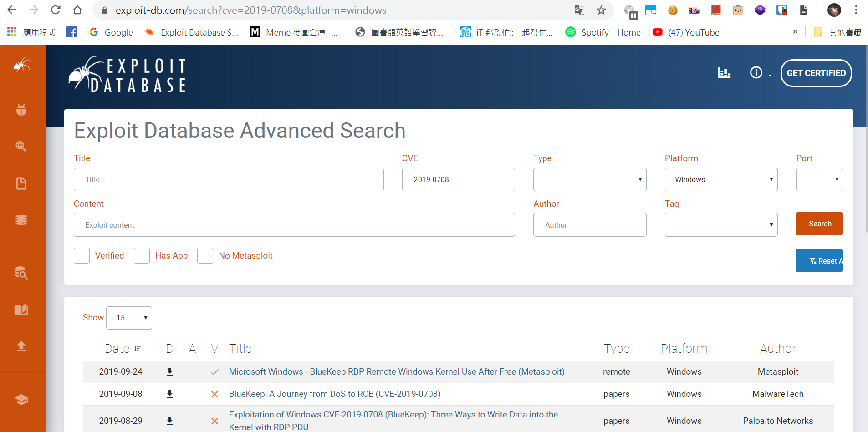Screen dimensions: 868x432
Task: Open the Online Training graduation cap icon
Action: [21, 400]
